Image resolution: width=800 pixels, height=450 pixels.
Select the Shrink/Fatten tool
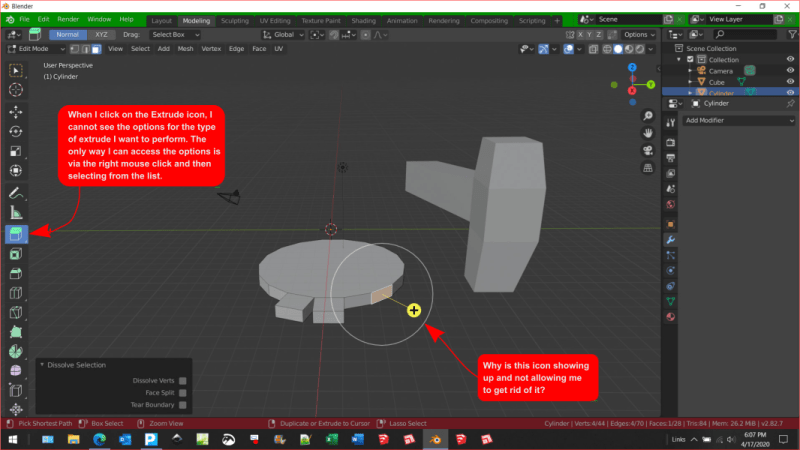point(16,409)
